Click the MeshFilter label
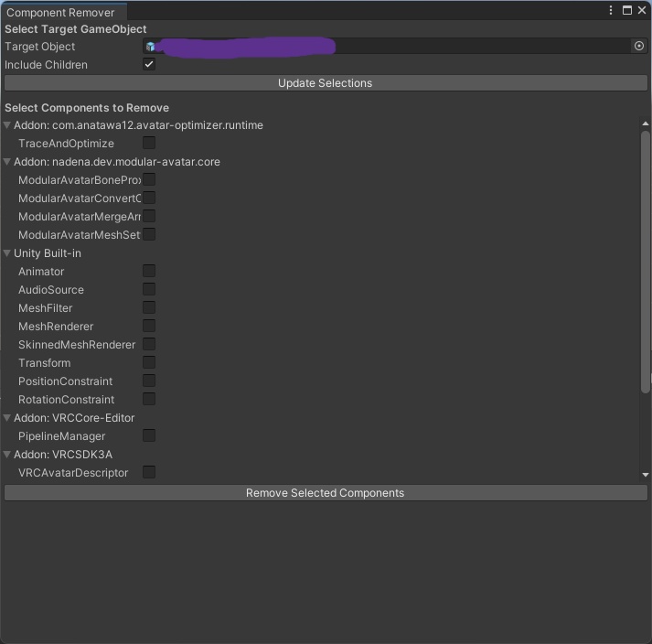 (x=46, y=308)
